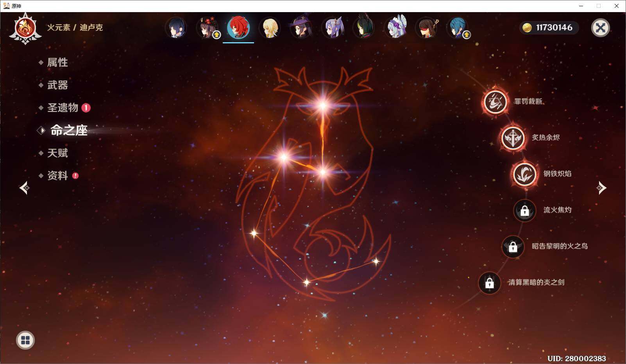
Task: Click the Mora coin icon
Action: (527, 28)
